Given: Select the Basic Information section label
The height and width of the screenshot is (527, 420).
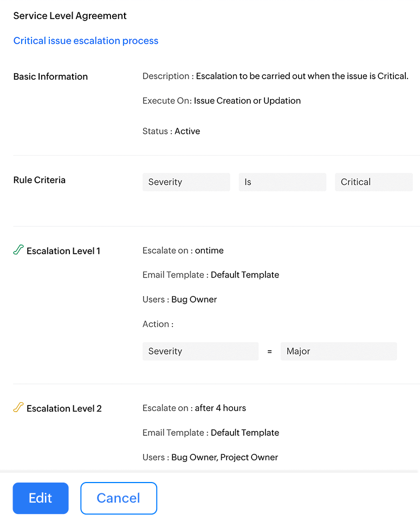Looking at the screenshot, I should coord(50,76).
